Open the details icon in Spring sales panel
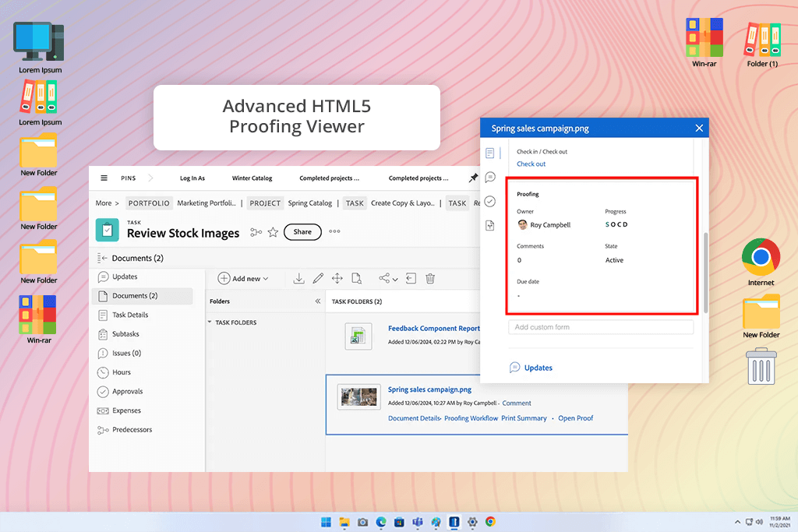The width and height of the screenshot is (798, 532). point(489,153)
